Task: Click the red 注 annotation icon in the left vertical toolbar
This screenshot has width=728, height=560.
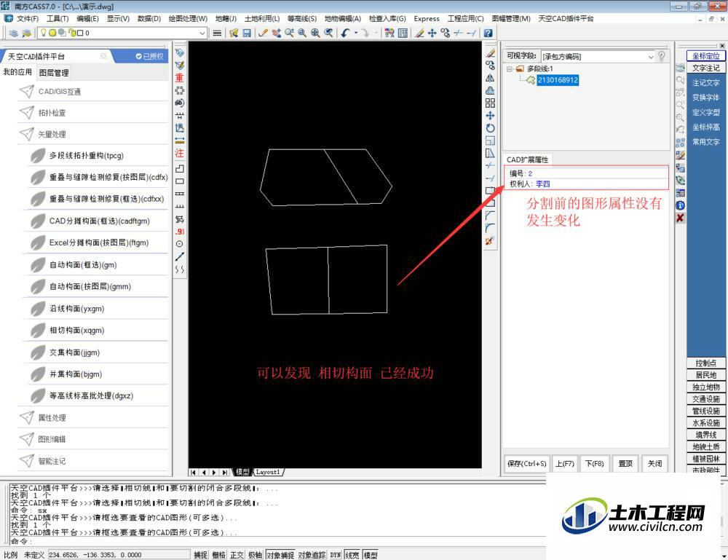Action: [x=179, y=153]
